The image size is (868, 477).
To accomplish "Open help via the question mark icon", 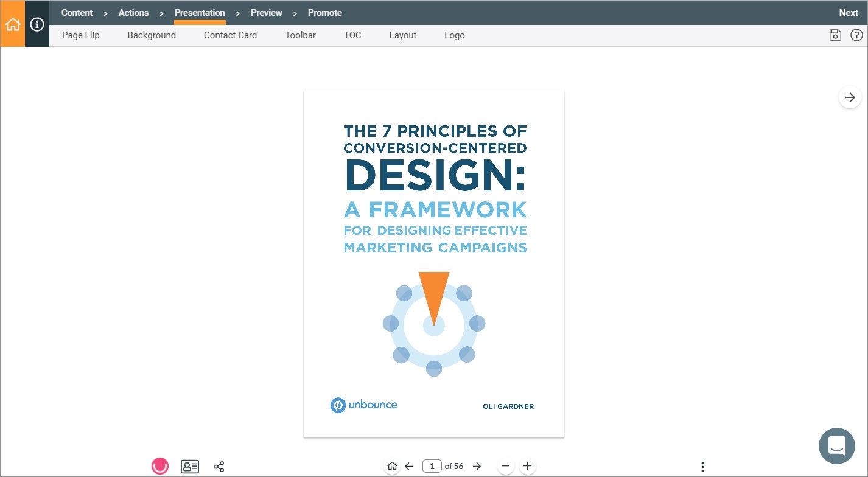I will (x=856, y=35).
